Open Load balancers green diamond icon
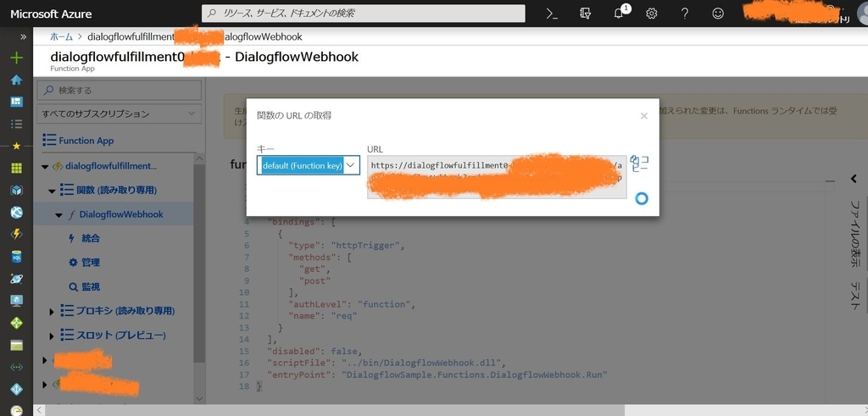Screen dimensions: 868x416 [x=17, y=323]
